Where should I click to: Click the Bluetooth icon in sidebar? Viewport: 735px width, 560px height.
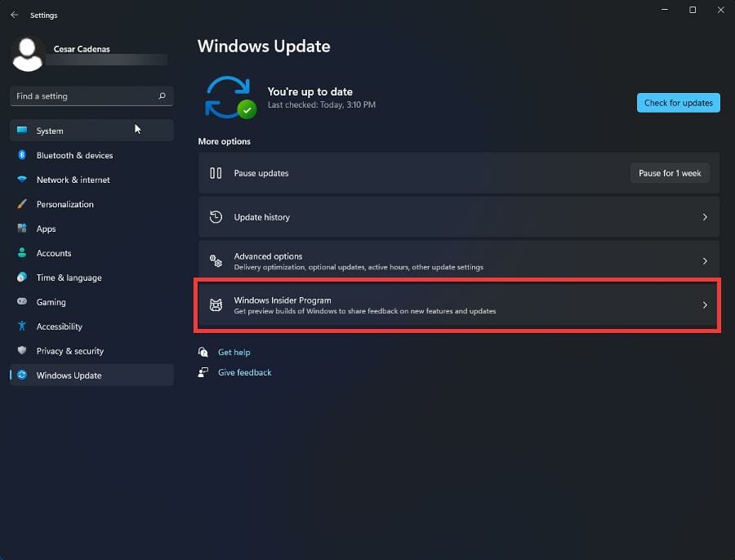(22, 154)
